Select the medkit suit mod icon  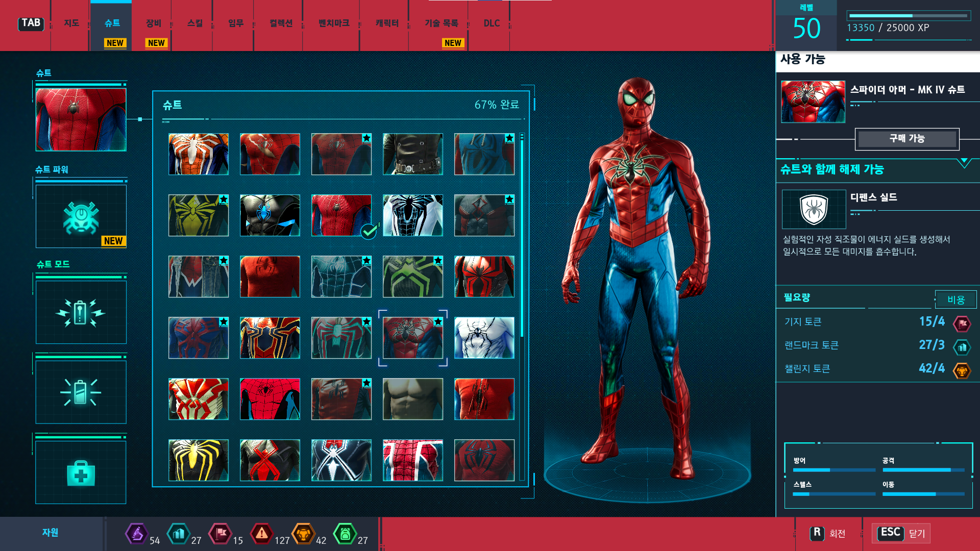point(81,472)
